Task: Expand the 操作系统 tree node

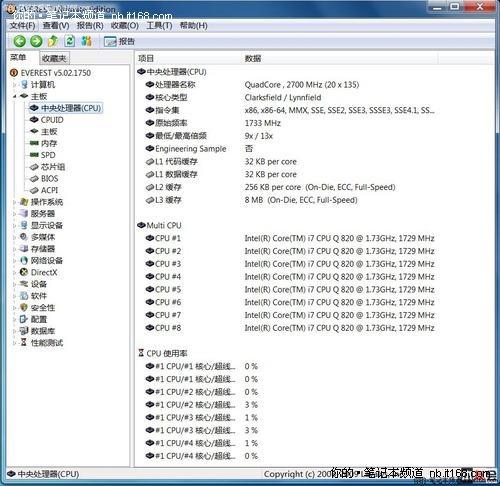Action: click(14, 202)
